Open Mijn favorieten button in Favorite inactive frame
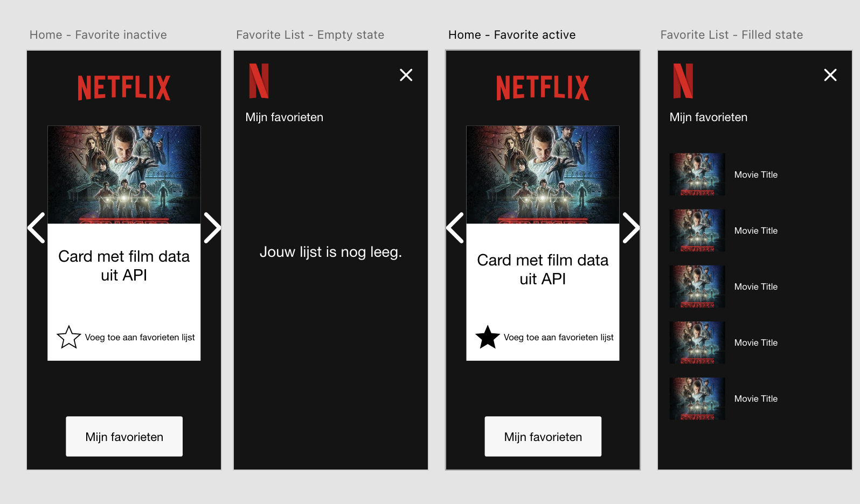This screenshot has height=504, width=860. [x=124, y=436]
